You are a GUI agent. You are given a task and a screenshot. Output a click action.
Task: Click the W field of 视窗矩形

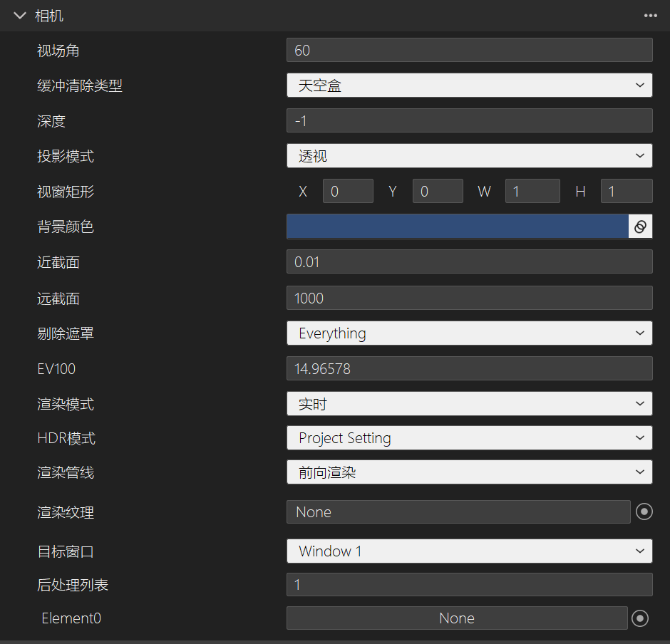click(532, 191)
